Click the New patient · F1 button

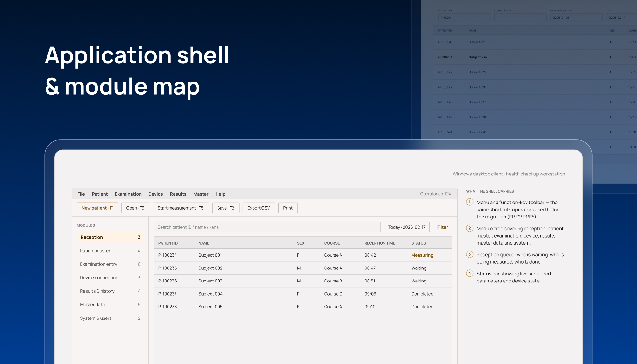tap(97, 208)
